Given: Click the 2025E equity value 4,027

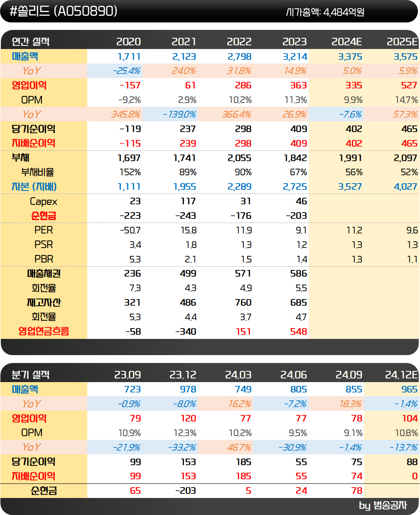Looking at the screenshot, I should coord(405,187).
